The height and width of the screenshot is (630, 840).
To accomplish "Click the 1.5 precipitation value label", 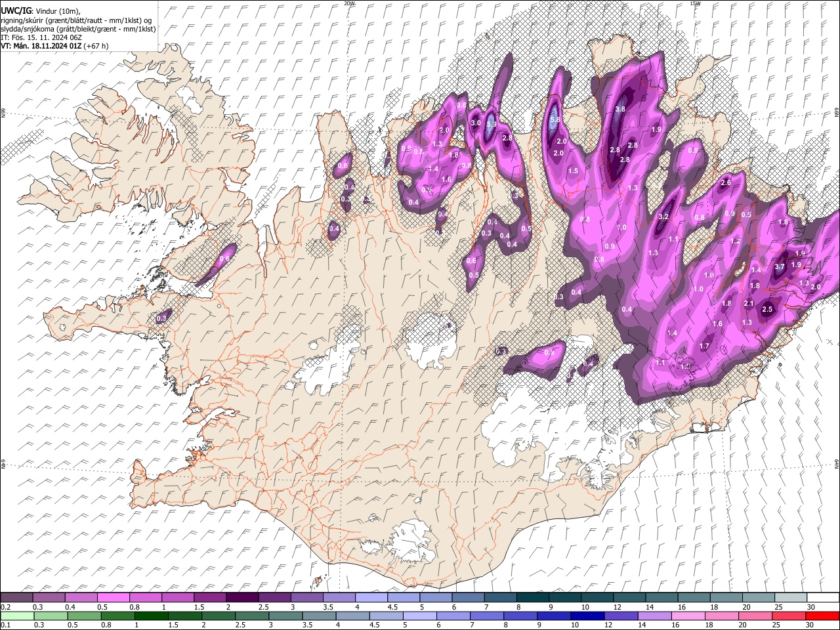I will tap(573, 171).
